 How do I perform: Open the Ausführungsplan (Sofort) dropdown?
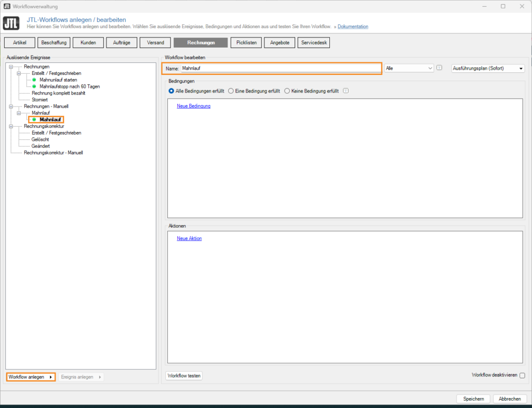(x=487, y=68)
